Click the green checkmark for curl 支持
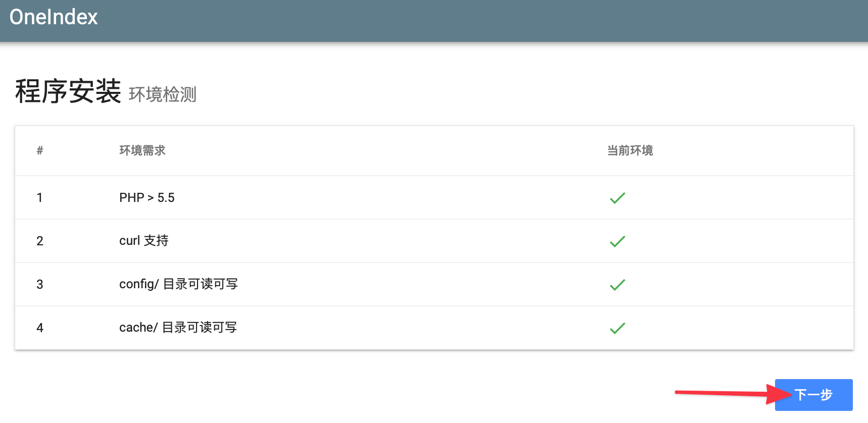The height and width of the screenshot is (423, 868). tap(617, 241)
